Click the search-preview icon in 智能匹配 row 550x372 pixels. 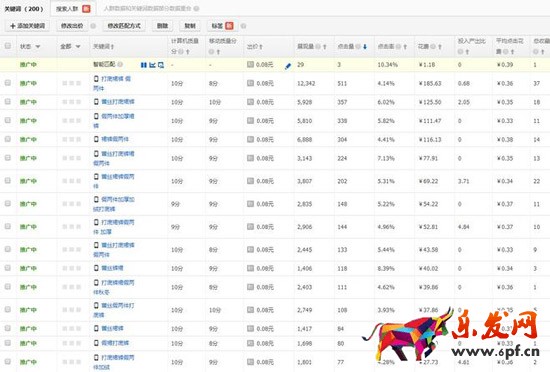161,65
